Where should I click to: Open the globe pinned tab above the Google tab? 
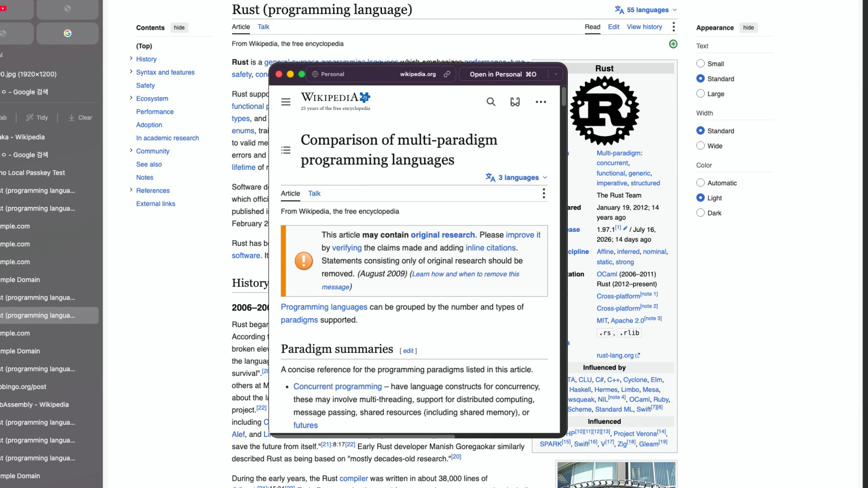pyautogui.click(x=67, y=8)
